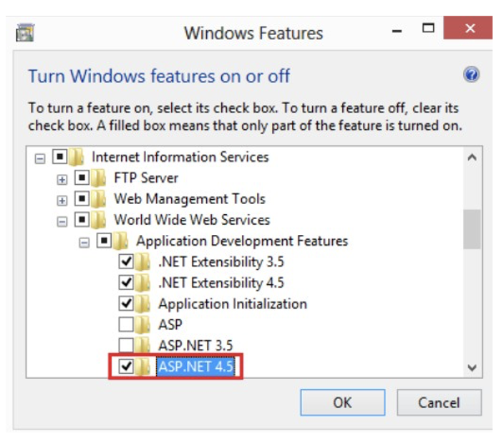Collapse Application Development Features node
Image resolution: width=504 pixels, height=434 pixels.
pyautogui.click(x=84, y=242)
